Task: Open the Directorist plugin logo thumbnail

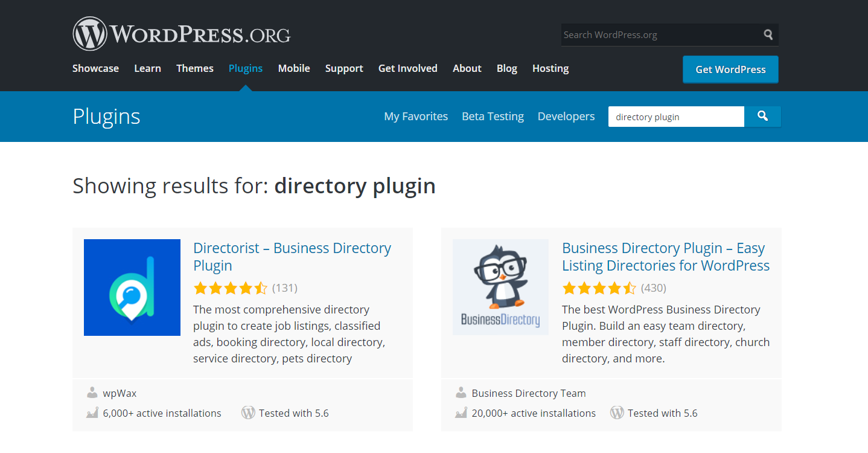Action: 132,288
